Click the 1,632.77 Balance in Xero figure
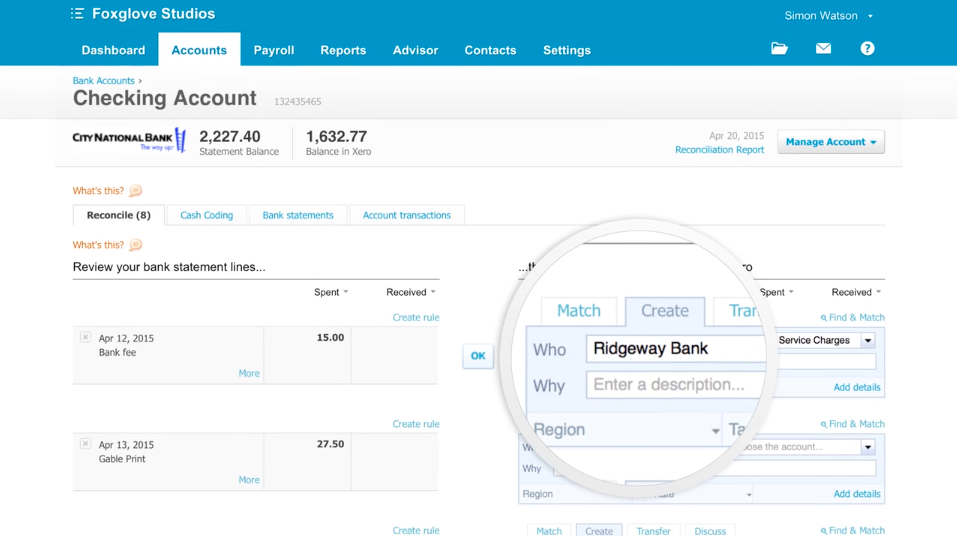957x536 pixels. [x=336, y=137]
